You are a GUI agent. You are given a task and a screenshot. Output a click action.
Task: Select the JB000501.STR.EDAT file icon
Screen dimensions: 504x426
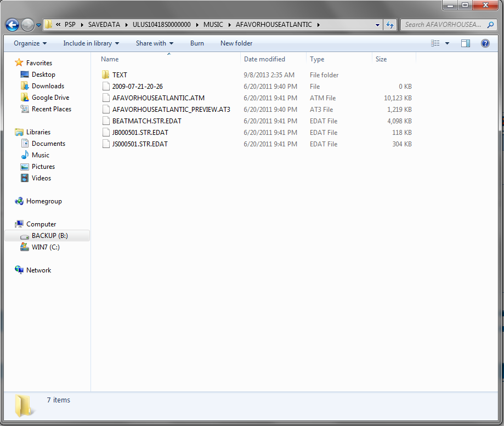(x=106, y=133)
